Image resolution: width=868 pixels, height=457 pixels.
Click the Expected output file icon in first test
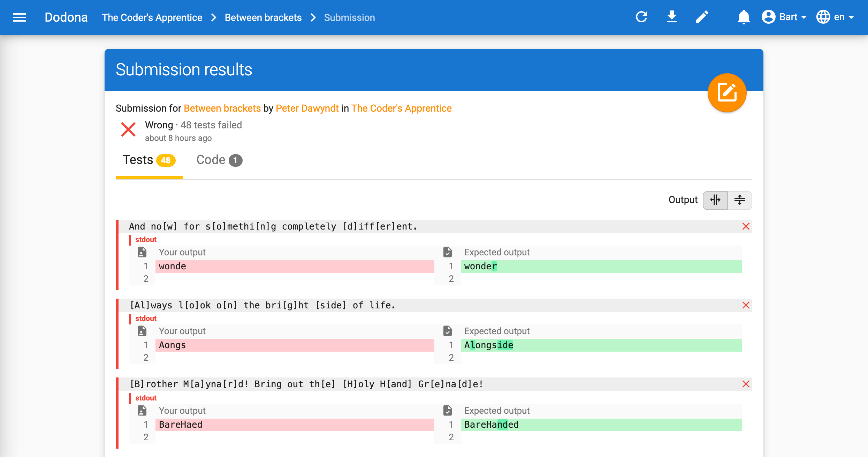(448, 252)
